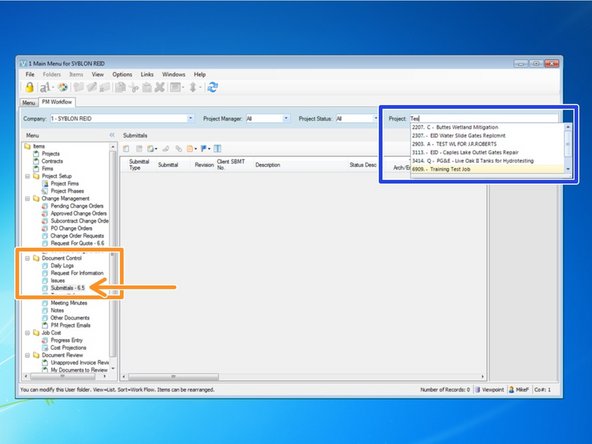Open the Help menu
Viewport: 592px width, 444px height.
[x=200, y=74]
